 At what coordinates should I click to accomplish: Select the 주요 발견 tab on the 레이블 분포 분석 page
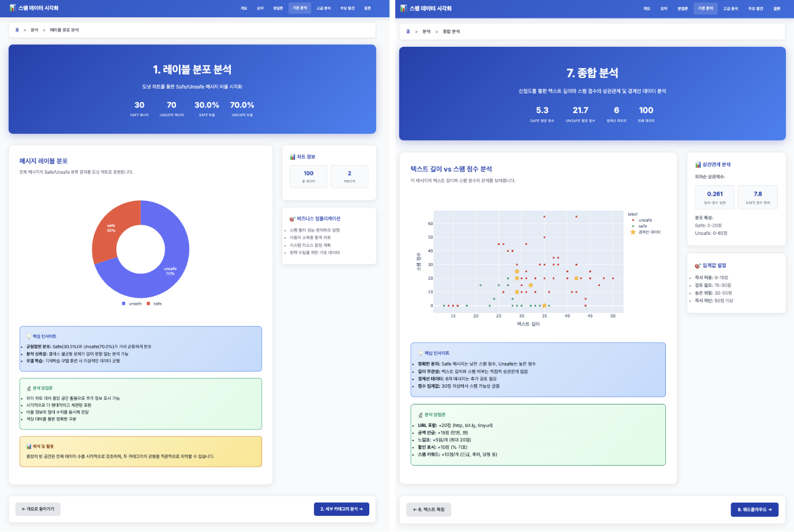[347, 8]
